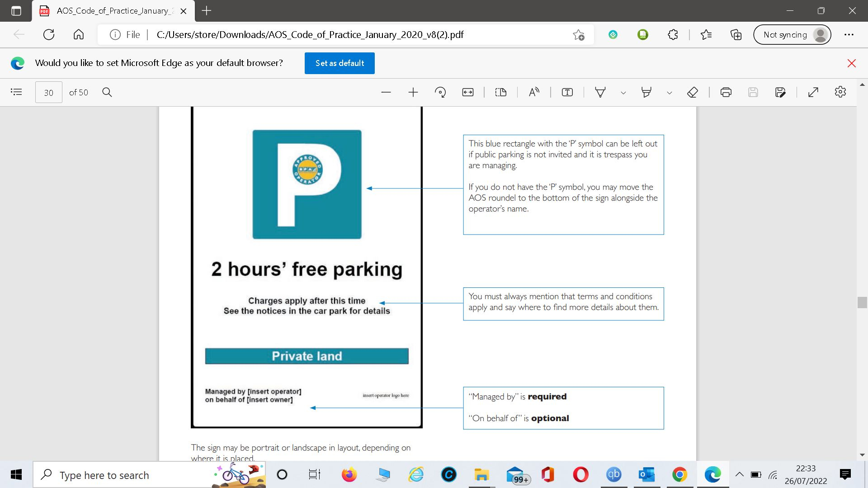The width and height of the screenshot is (868, 488).
Task: Zoom in with the plus button
Action: tap(413, 92)
